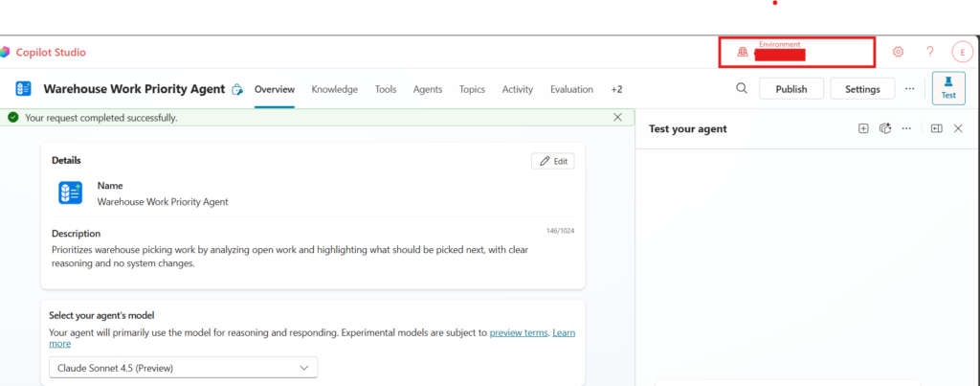Screen dimensions: 980x386
Task: Click the 146/1024 character counter
Action: tap(560, 231)
